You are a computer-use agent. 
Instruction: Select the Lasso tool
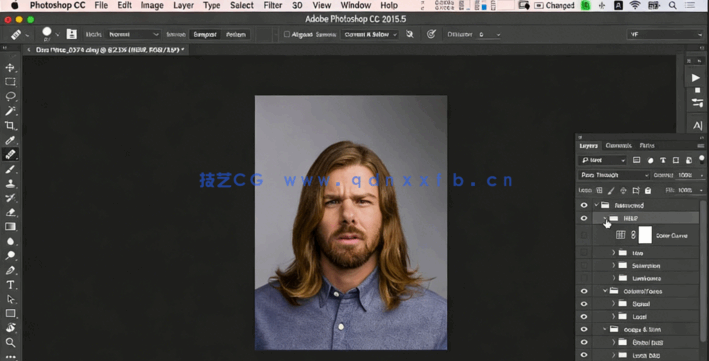coord(10,96)
